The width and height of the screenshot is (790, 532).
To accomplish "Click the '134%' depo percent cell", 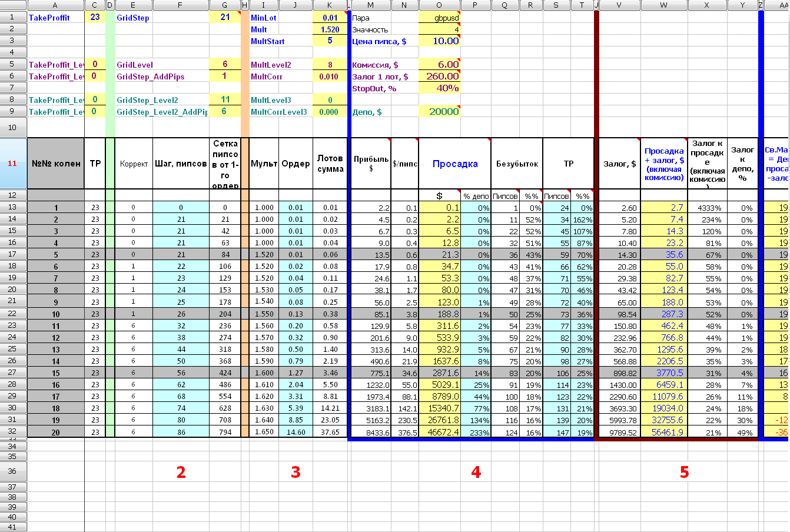I will pyautogui.click(x=476, y=420).
